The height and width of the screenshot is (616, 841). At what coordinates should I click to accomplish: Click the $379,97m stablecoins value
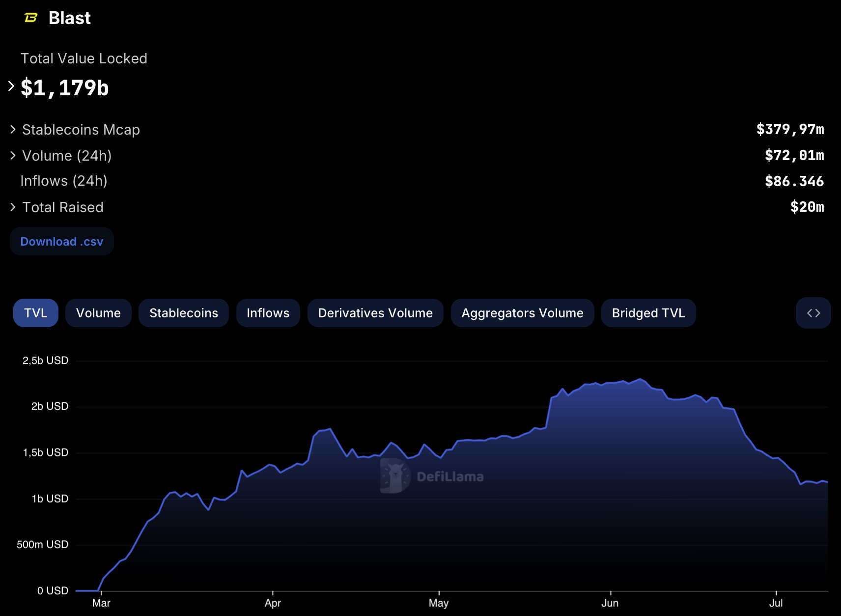click(x=790, y=129)
